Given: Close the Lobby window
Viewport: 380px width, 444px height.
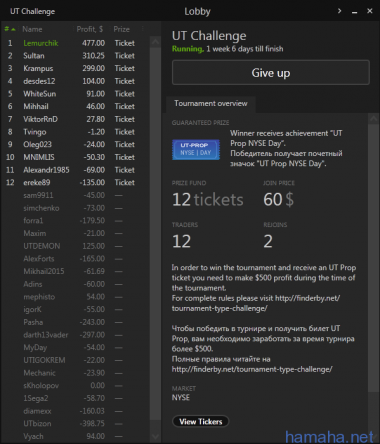Looking at the screenshot, I should 370,11.
